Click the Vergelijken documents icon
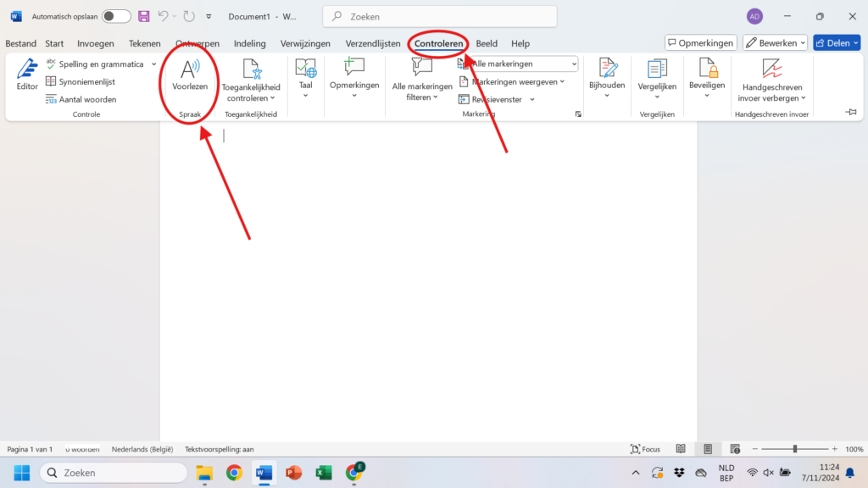The height and width of the screenshot is (488, 868). (x=657, y=75)
